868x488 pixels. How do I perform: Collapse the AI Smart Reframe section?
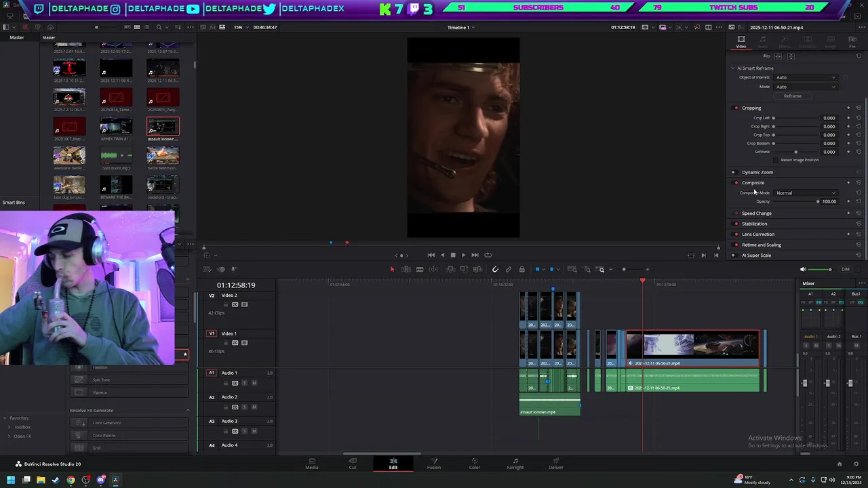pos(733,68)
